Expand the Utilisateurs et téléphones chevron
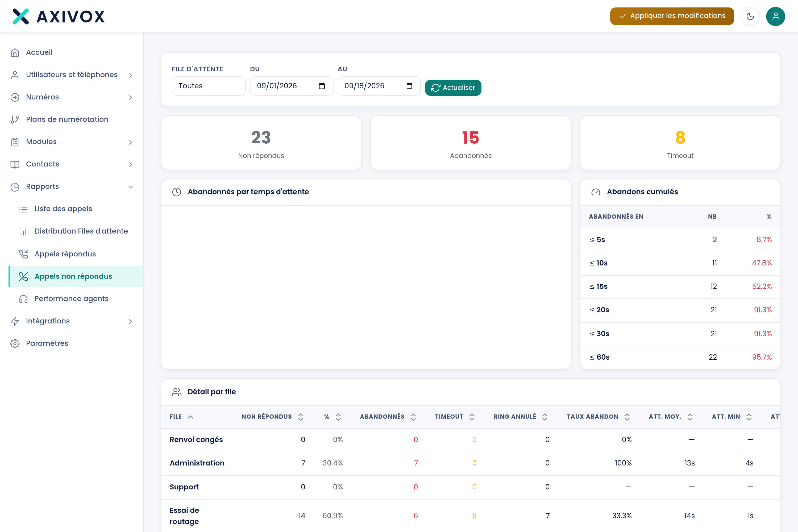798x532 pixels. click(x=131, y=75)
